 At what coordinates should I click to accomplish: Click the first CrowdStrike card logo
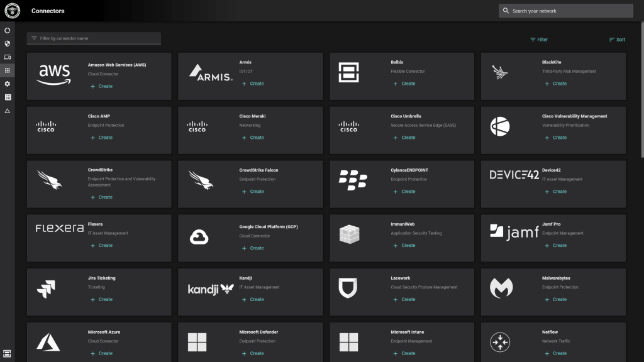49,180
